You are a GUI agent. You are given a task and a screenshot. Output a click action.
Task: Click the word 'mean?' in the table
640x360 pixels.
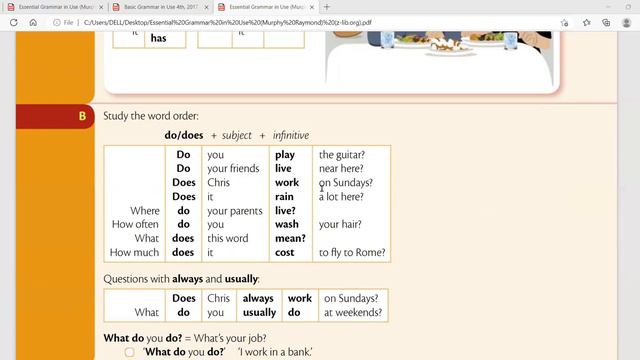[290, 238]
